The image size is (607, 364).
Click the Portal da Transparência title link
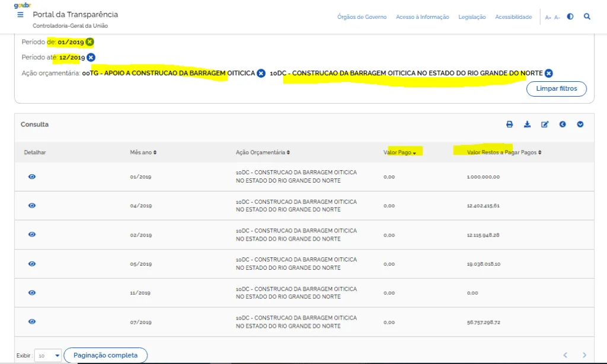pos(75,15)
